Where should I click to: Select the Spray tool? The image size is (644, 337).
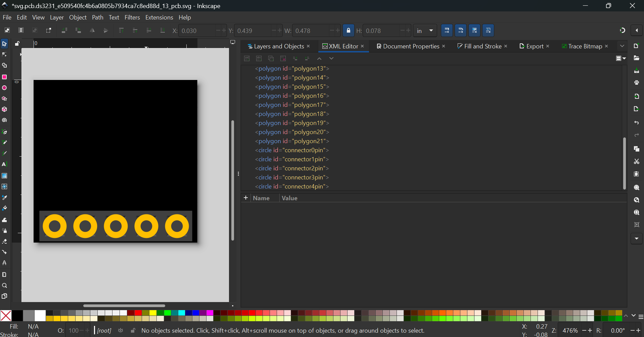[4, 230]
